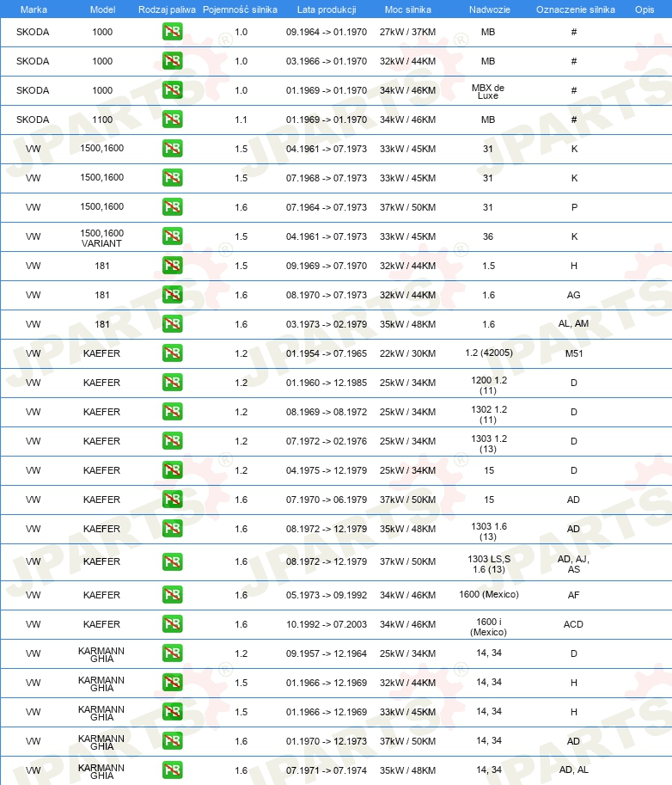Screen dimensions: 672x785
Task: Click fuel icon in KAEFER M51 row
Action: pyautogui.click(x=172, y=353)
